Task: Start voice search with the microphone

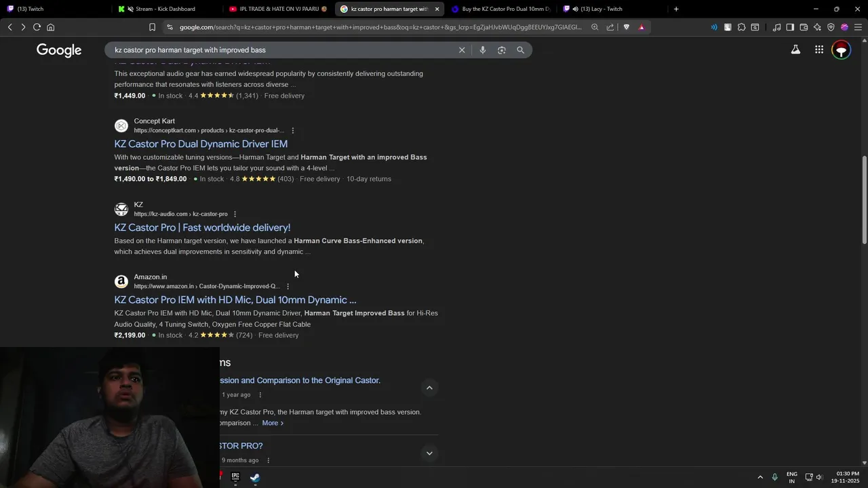Action: tap(482, 50)
